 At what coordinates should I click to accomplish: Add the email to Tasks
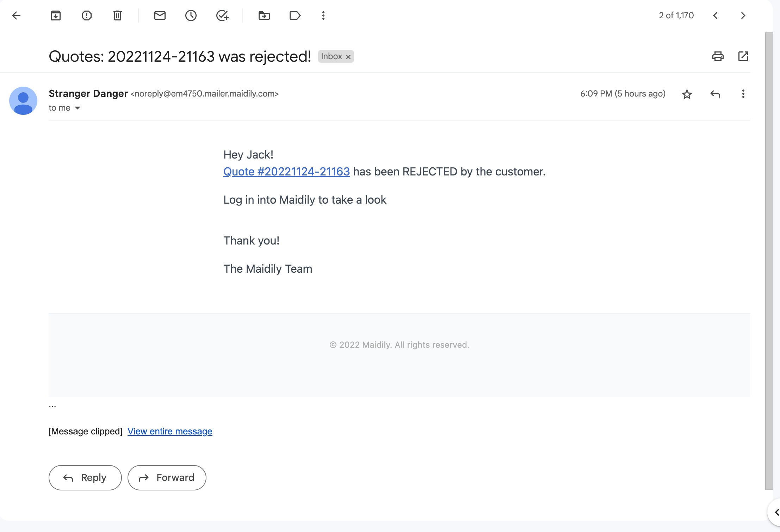tap(222, 16)
